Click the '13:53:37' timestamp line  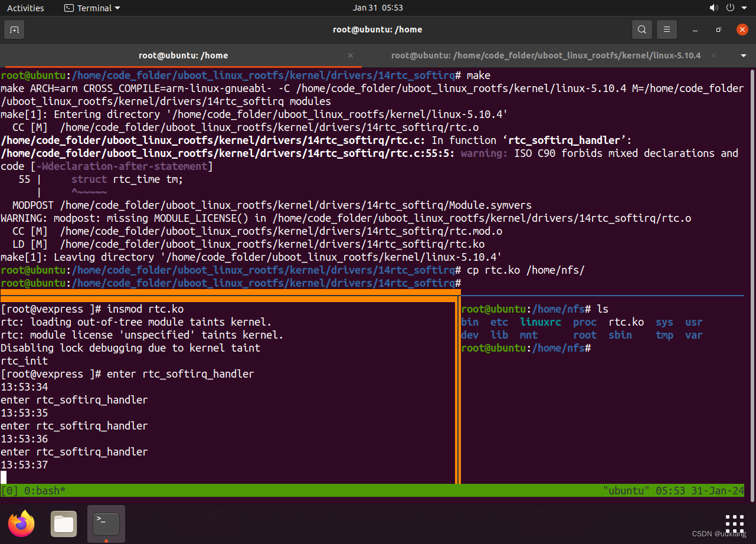tap(24, 465)
